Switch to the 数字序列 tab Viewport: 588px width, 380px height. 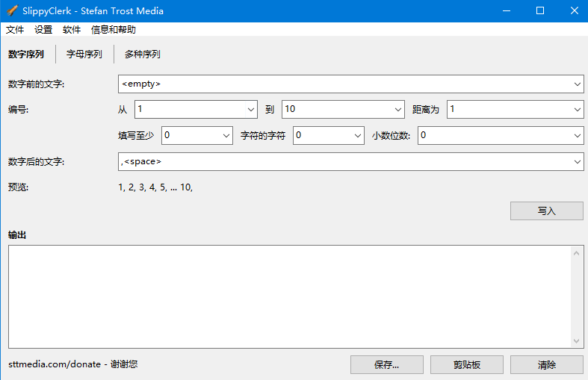tap(26, 54)
